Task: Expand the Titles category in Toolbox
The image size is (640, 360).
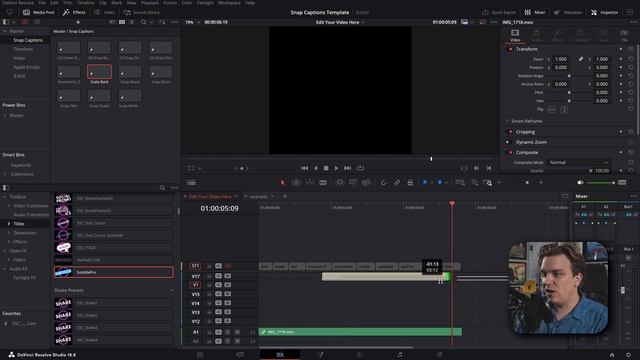Action: [x=9, y=224]
